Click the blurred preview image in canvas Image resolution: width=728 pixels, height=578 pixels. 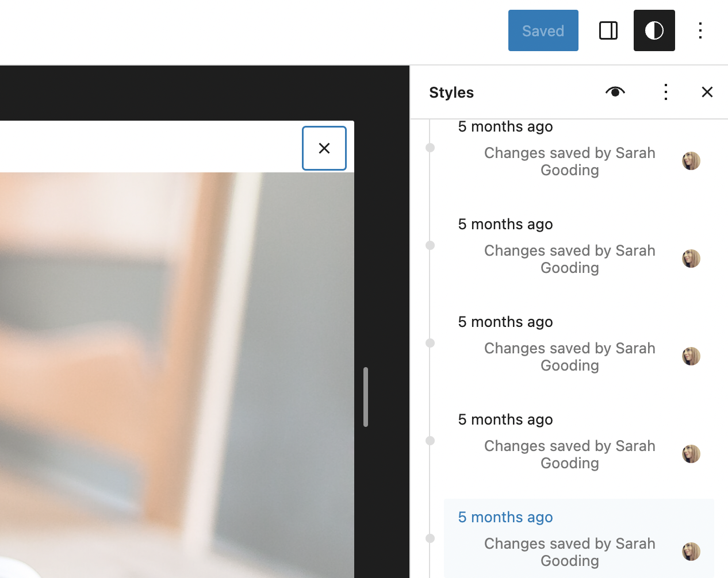pos(173,373)
